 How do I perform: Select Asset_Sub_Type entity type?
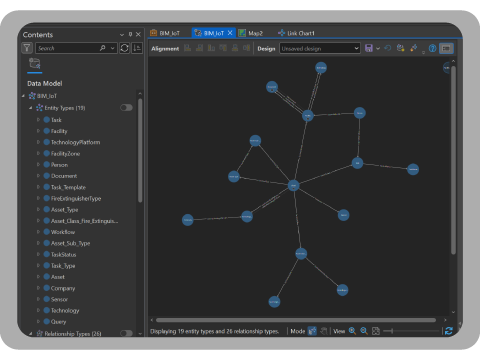point(70,243)
